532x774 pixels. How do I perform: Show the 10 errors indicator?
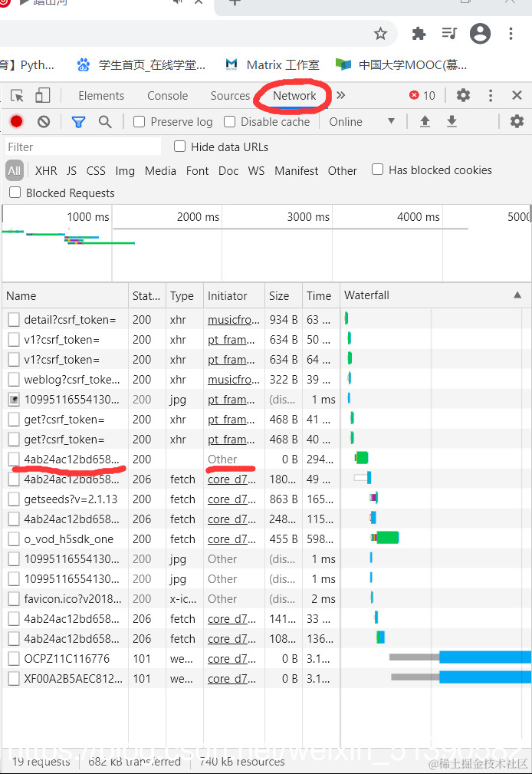[422, 95]
